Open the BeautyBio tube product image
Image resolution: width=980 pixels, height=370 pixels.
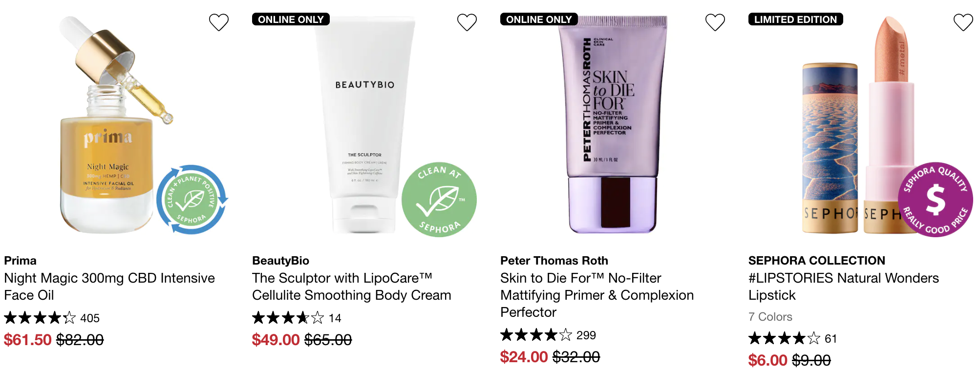tap(364, 124)
